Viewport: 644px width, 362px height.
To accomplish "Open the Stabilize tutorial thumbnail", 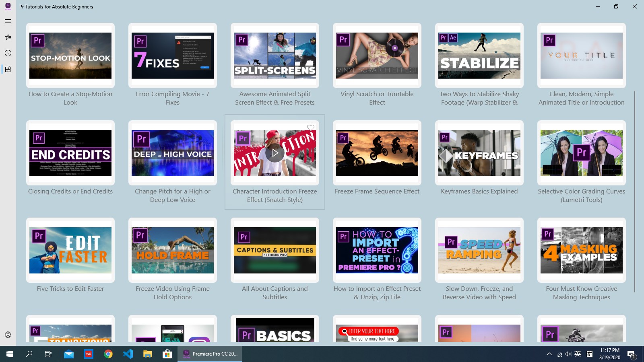I will coord(479,56).
